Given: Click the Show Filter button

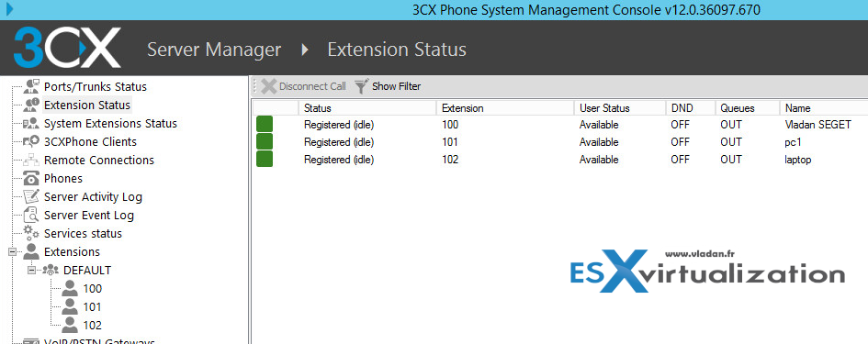Looking at the screenshot, I should pos(388,86).
